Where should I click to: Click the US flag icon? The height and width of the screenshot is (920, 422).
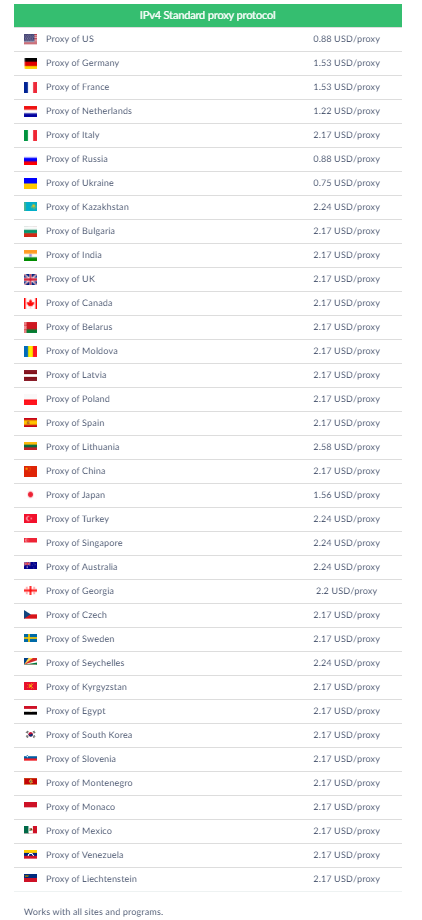click(31, 39)
